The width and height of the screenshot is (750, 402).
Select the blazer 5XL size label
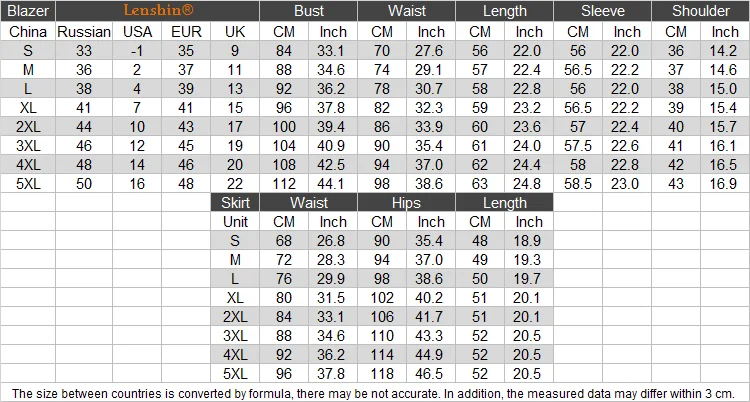pos(28,184)
